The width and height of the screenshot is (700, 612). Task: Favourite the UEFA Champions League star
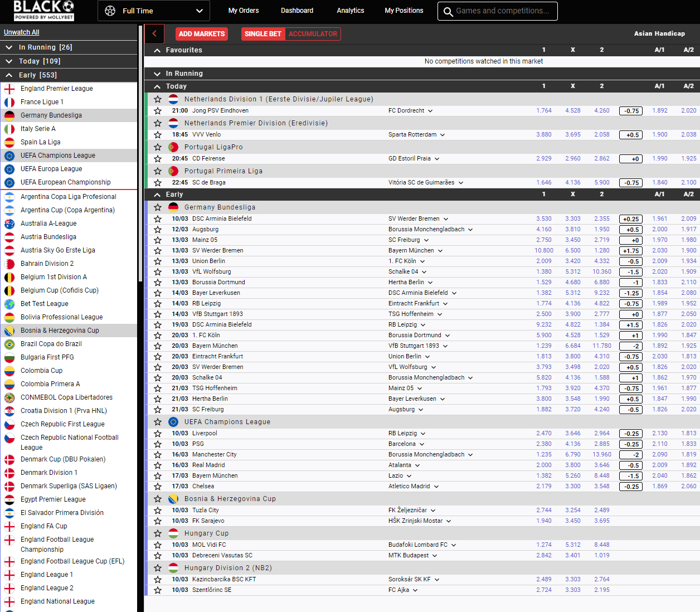tap(158, 422)
